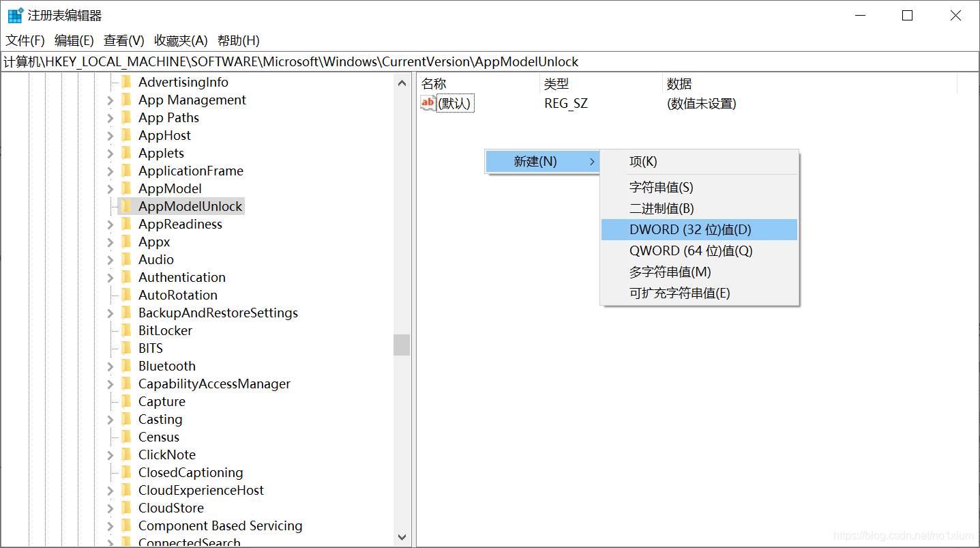Click the AdvertisingInfo folder icon

coord(126,82)
